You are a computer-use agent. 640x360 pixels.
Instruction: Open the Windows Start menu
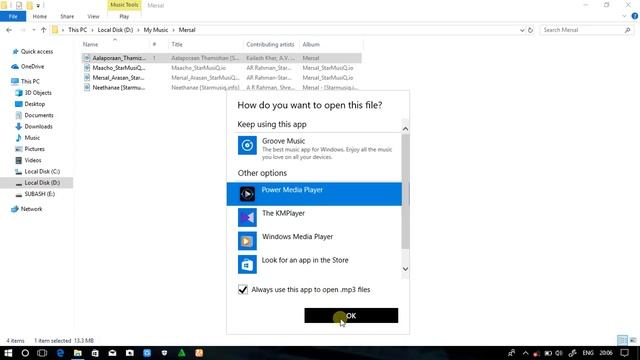point(8,353)
